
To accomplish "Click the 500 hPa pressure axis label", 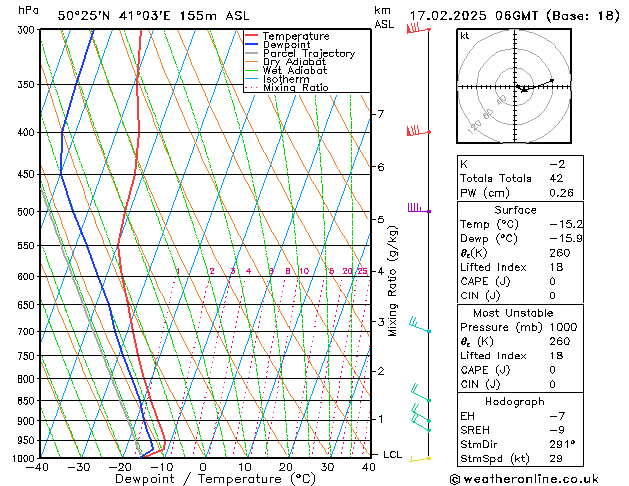I will pyautogui.click(x=26, y=212).
